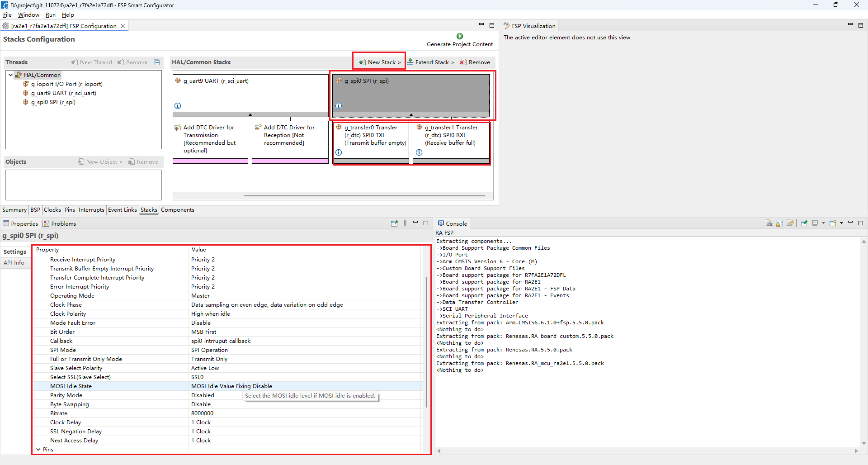Open the API Info side tab
Image resolution: width=868 pixels, height=465 pixels.
tap(14, 263)
